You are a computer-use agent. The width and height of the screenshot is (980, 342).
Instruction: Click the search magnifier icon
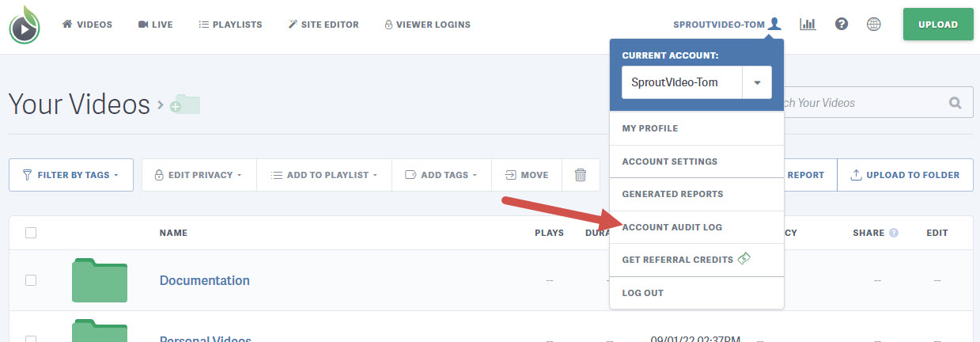coord(955,103)
